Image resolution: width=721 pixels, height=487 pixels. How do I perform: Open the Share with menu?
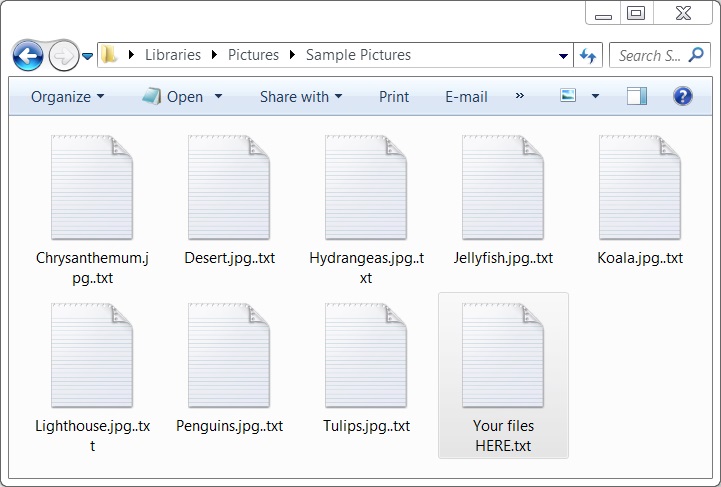301,97
